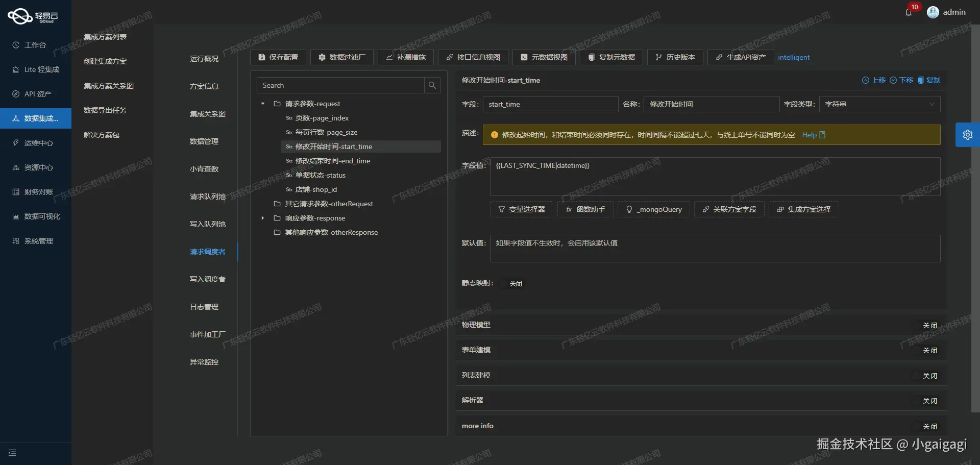This screenshot has height=465, width=980.
Task: Open the 运行概况 tab
Action: pyautogui.click(x=204, y=59)
